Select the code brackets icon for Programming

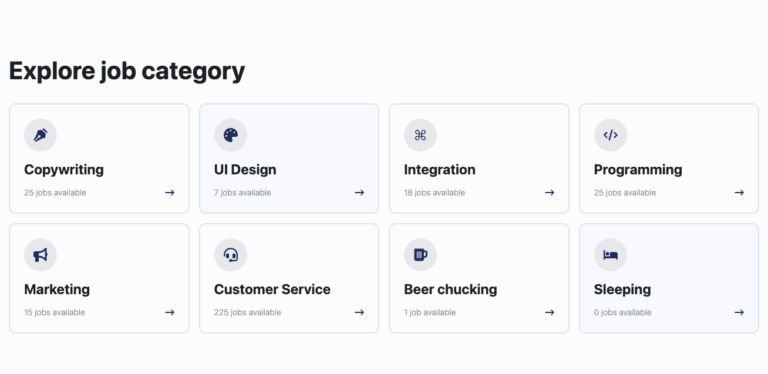[610, 135]
